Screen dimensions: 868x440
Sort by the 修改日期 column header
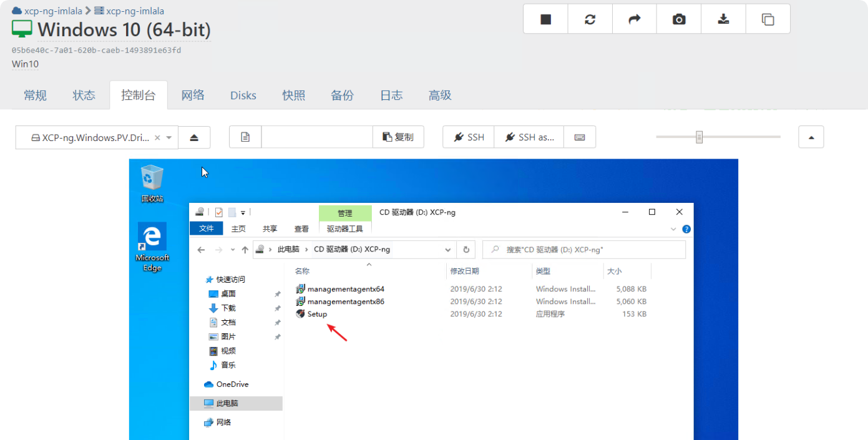click(465, 271)
